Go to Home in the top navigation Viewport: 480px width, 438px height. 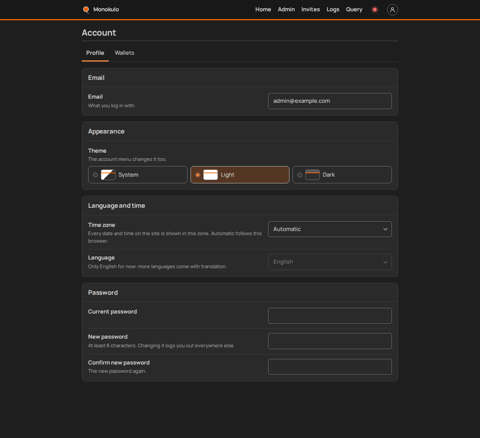(x=263, y=10)
